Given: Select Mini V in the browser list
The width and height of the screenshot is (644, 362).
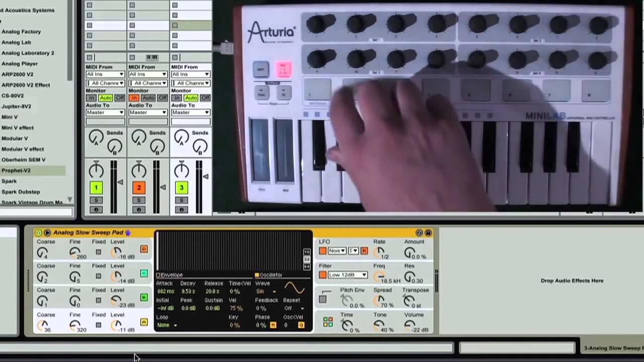Looking at the screenshot, I should click(x=10, y=117).
